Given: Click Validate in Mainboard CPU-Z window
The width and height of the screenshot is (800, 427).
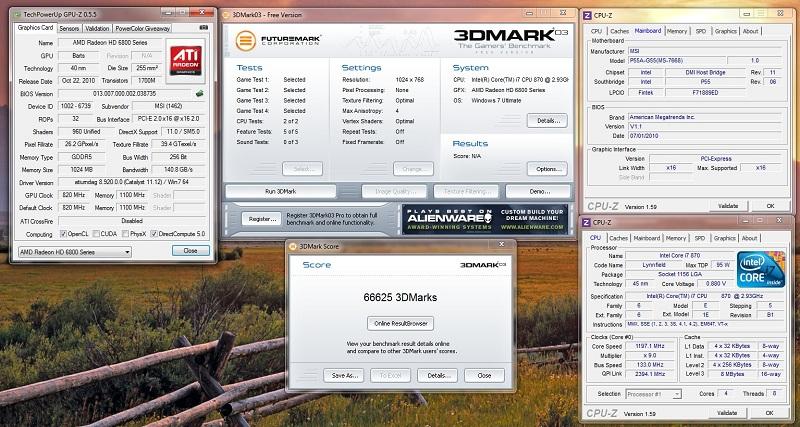Looking at the screenshot, I should 728,206.
